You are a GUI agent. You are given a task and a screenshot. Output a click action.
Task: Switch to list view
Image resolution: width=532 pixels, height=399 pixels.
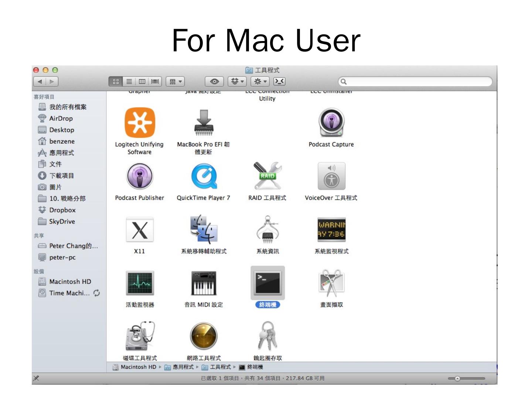point(129,82)
